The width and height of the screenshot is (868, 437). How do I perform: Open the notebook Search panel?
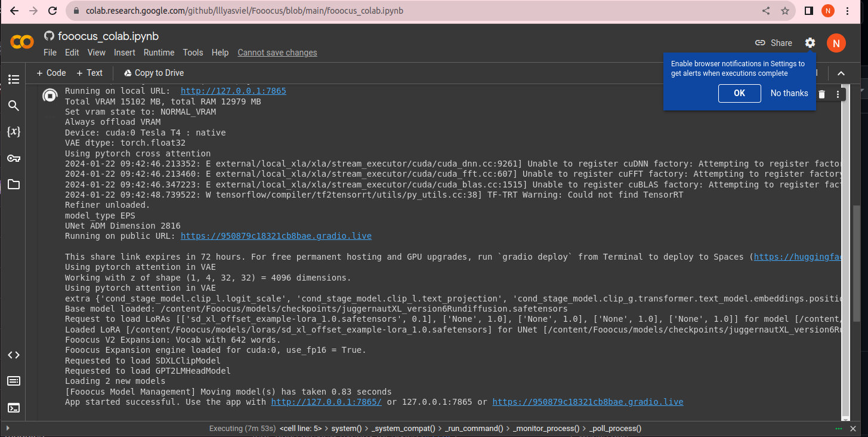click(x=13, y=106)
